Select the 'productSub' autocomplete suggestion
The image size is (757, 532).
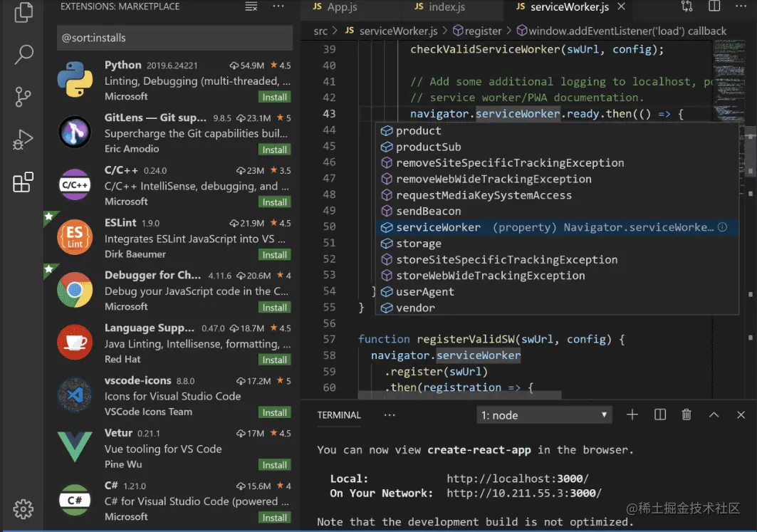tap(557, 147)
